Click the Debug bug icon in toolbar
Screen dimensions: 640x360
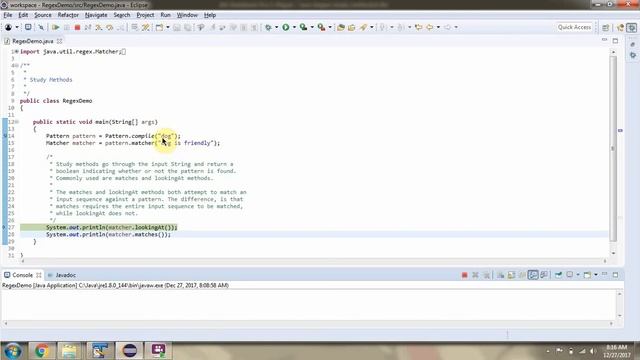click(268, 27)
